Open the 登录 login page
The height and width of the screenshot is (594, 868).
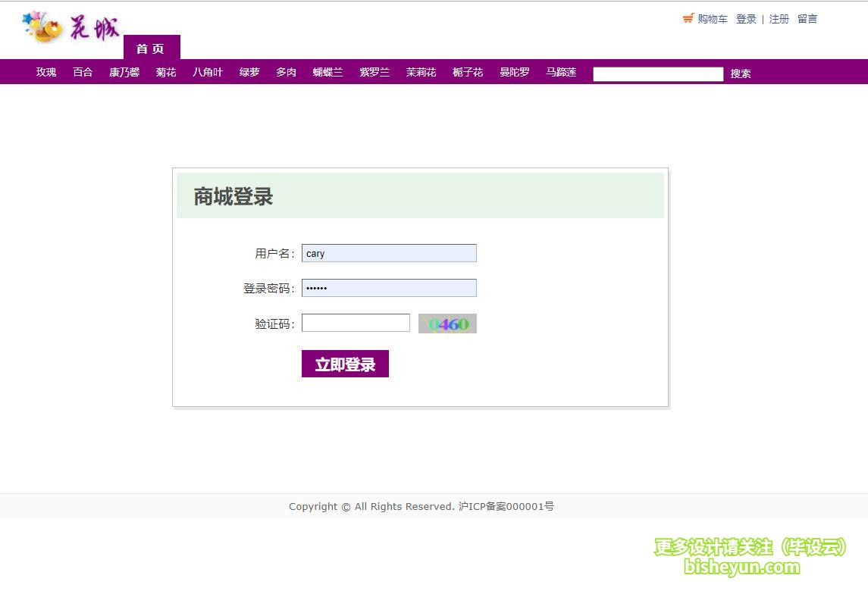(x=746, y=18)
